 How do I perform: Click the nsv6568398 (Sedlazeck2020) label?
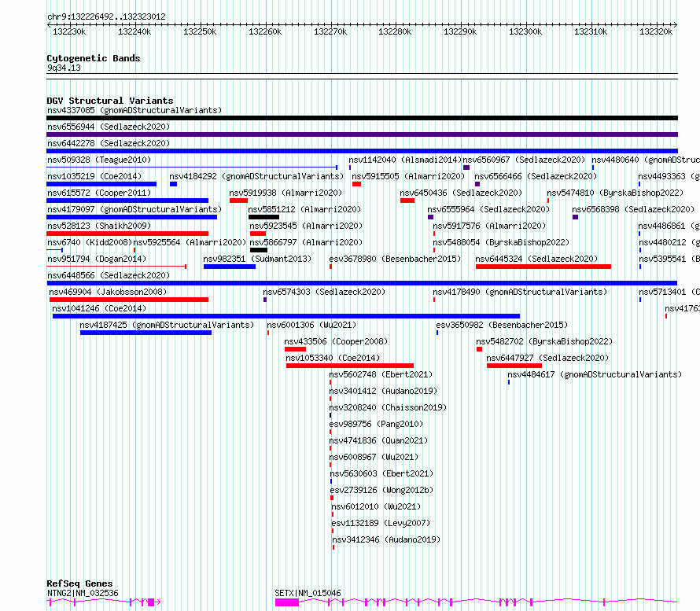[x=633, y=209]
